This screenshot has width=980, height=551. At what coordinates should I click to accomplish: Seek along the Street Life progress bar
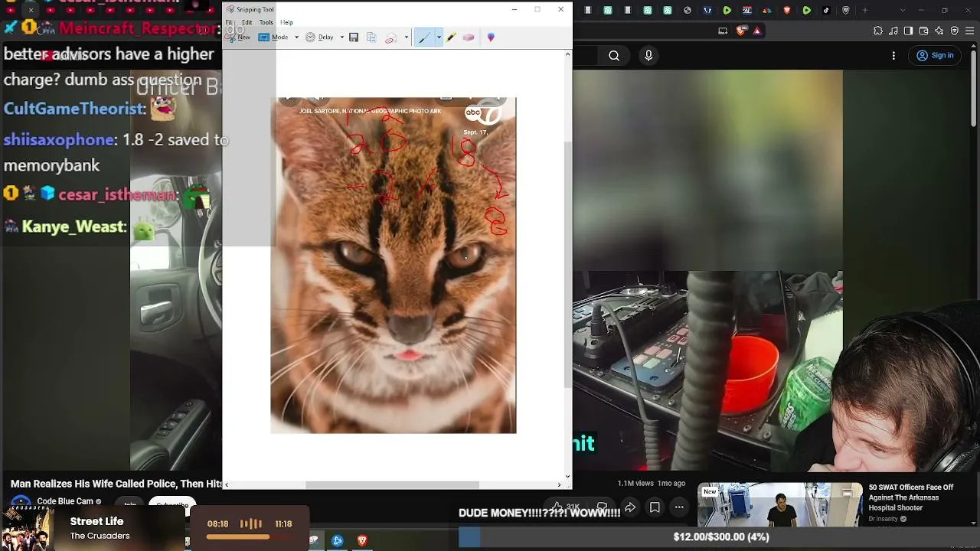click(x=250, y=536)
